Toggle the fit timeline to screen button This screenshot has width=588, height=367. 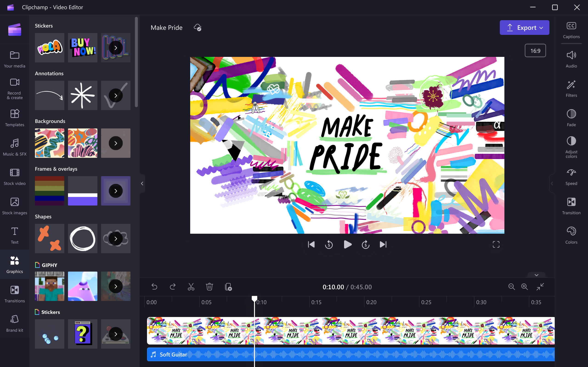tap(540, 287)
